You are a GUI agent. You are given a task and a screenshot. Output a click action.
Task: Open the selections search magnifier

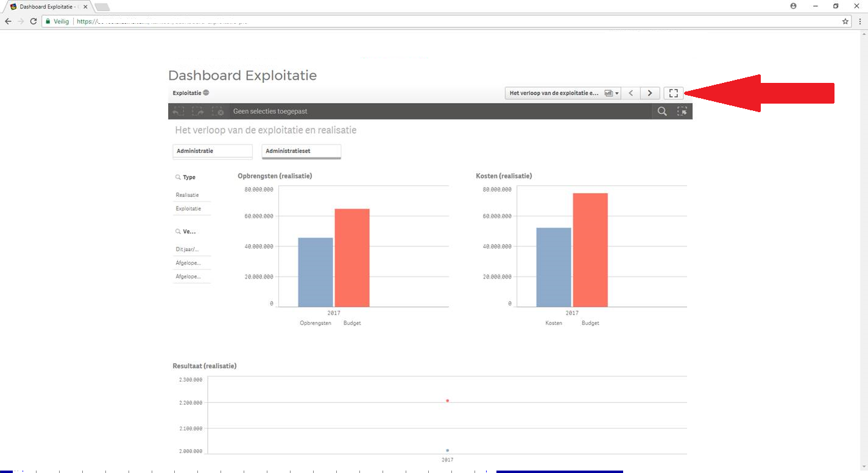click(662, 112)
